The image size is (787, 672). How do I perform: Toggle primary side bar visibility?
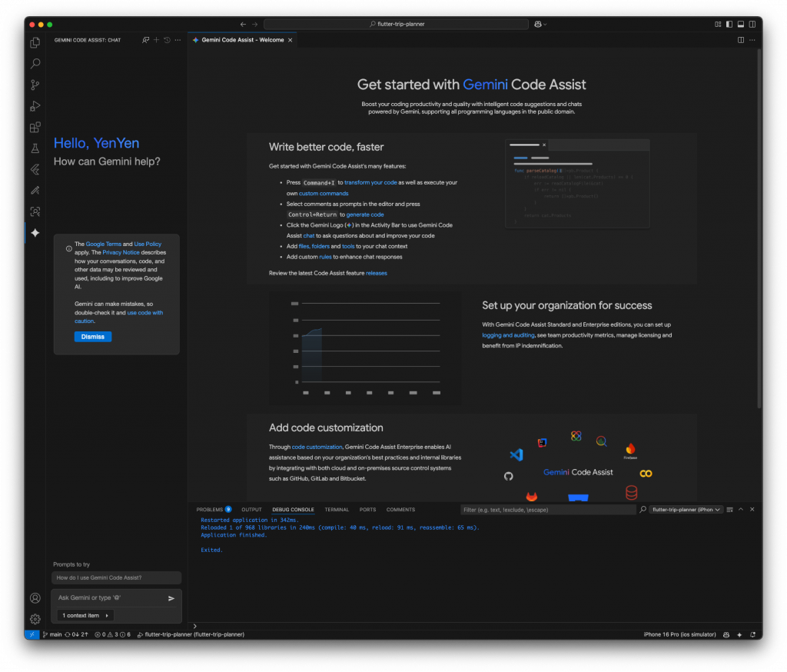(729, 24)
